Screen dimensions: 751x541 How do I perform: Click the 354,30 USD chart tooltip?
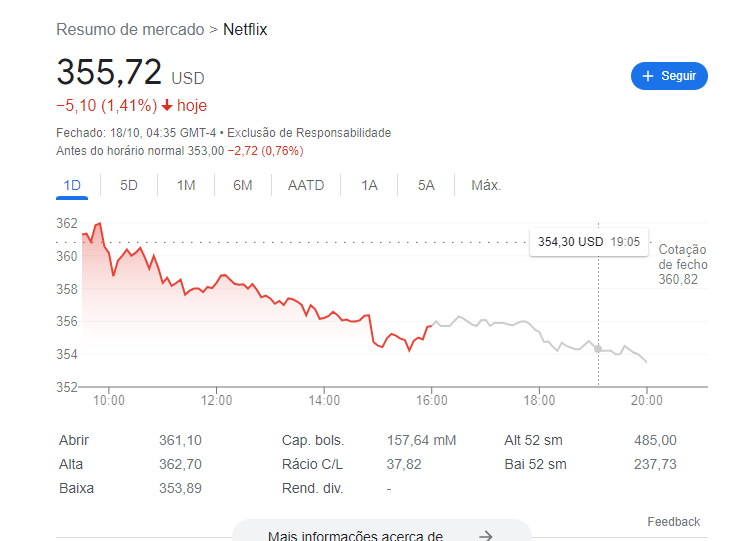point(589,242)
